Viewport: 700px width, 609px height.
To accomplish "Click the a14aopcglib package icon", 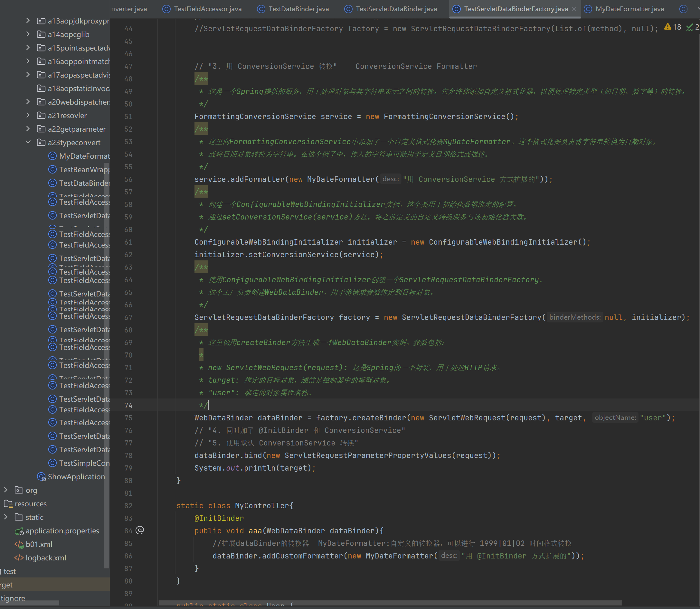I will point(41,34).
